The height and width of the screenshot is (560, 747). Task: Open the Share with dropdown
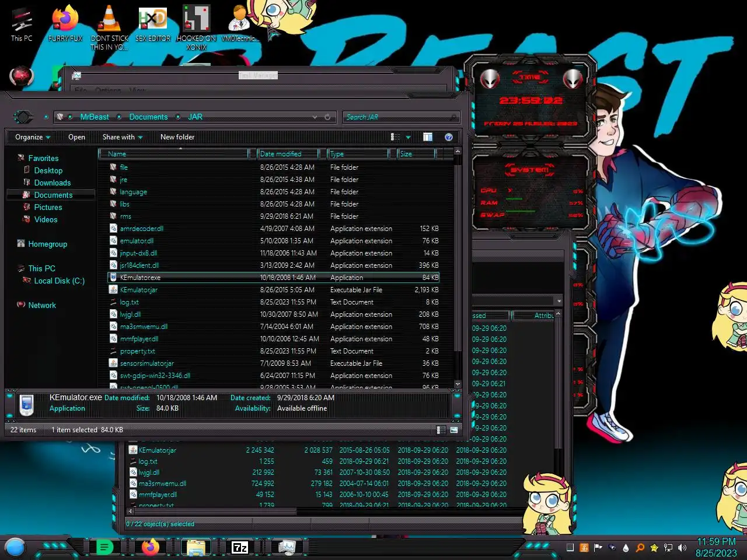pyautogui.click(x=123, y=137)
